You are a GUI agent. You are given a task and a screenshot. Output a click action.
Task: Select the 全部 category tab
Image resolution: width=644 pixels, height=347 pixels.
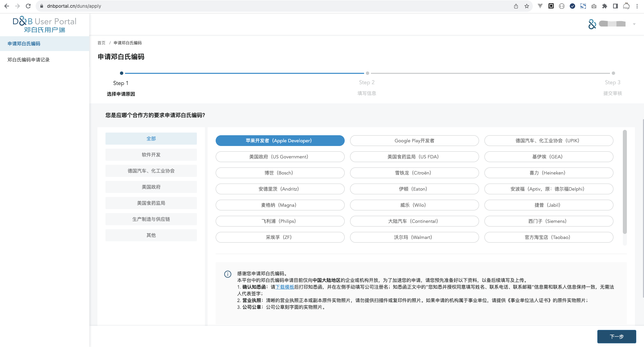(x=151, y=139)
